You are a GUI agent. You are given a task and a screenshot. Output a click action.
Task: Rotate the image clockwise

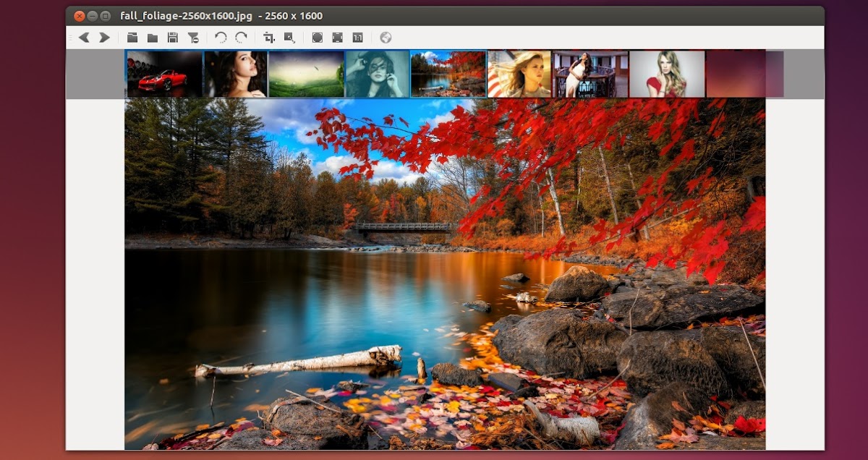pos(242,38)
